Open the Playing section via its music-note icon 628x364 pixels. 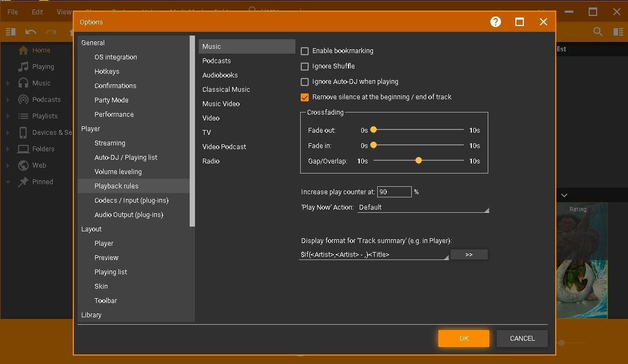point(24,66)
